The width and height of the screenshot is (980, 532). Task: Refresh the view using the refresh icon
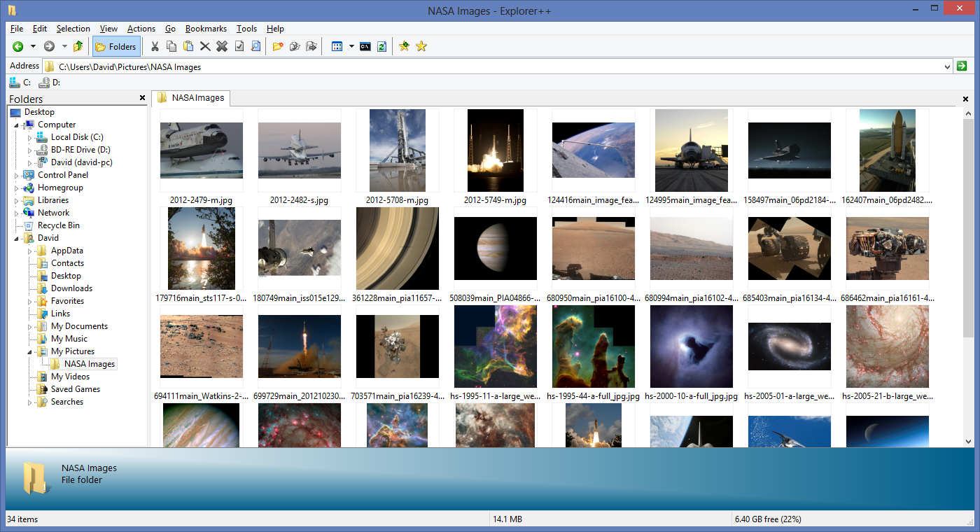click(x=381, y=46)
